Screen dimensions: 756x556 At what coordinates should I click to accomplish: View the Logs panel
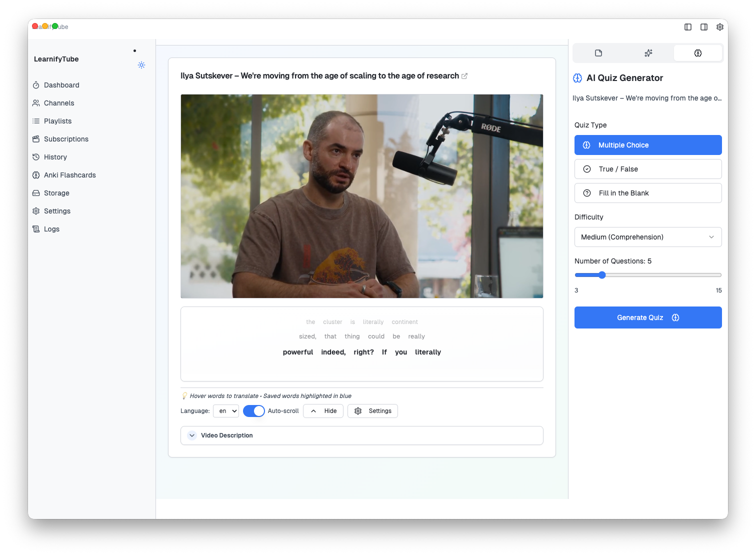51,229
